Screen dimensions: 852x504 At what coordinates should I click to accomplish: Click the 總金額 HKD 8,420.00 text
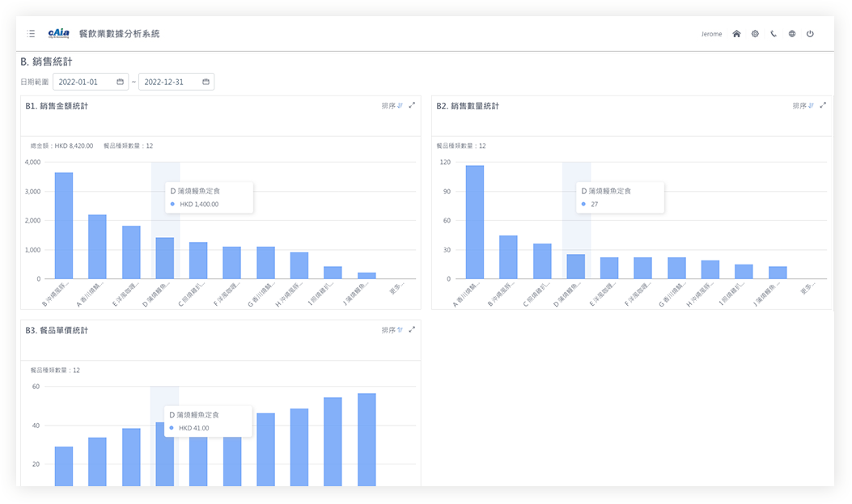61,146
